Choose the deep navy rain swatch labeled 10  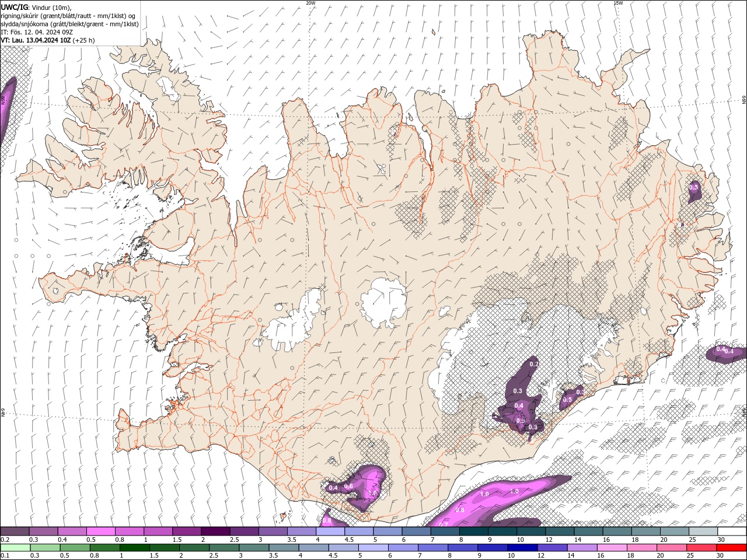click(522, 548)
